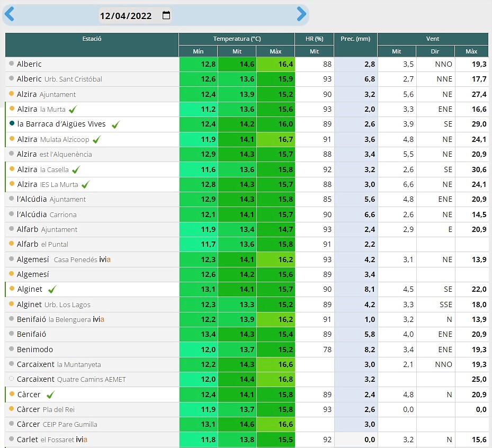The height and width of the screenshot is (448, 492).
Task: Click the checkmark beside Càrcer
Action: click(50, 395)
